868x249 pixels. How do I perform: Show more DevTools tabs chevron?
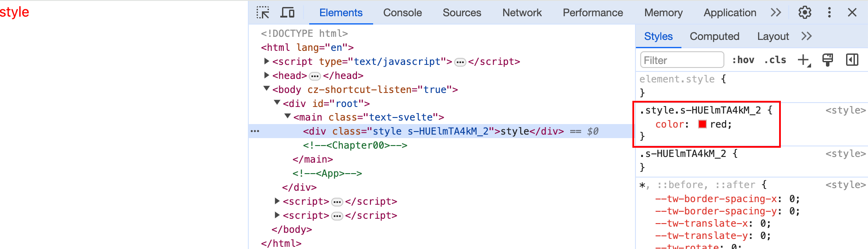(x=776, y=12)
